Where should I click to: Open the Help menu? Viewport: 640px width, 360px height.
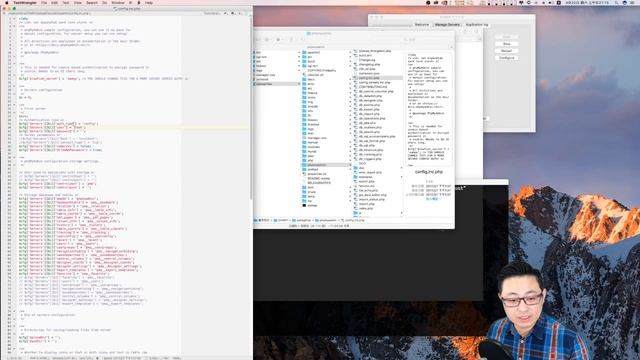click(149, 2)
